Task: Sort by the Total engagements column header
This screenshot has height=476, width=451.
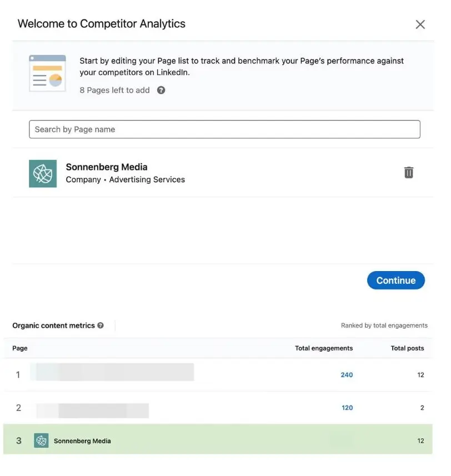Action: point(323,348)
